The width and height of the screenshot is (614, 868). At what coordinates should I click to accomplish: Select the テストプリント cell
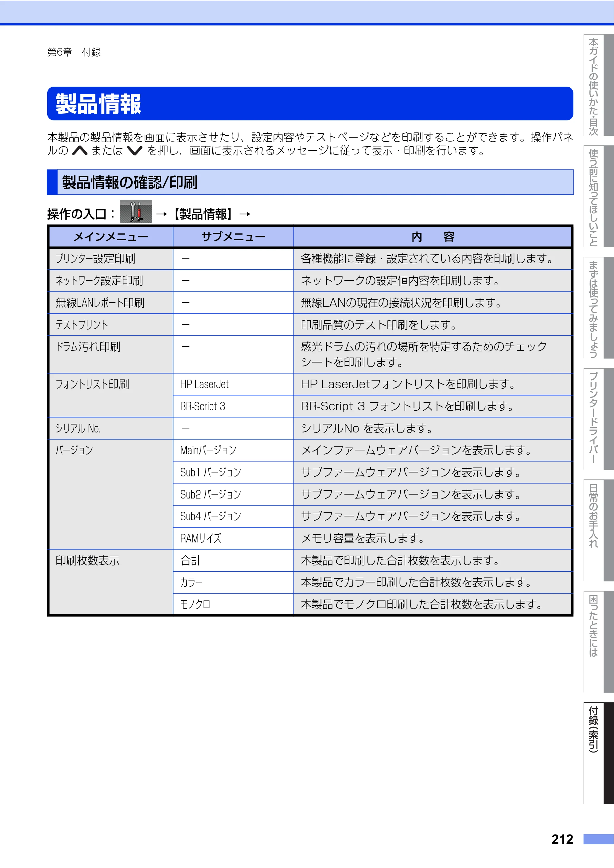click(x=111, y=325)
